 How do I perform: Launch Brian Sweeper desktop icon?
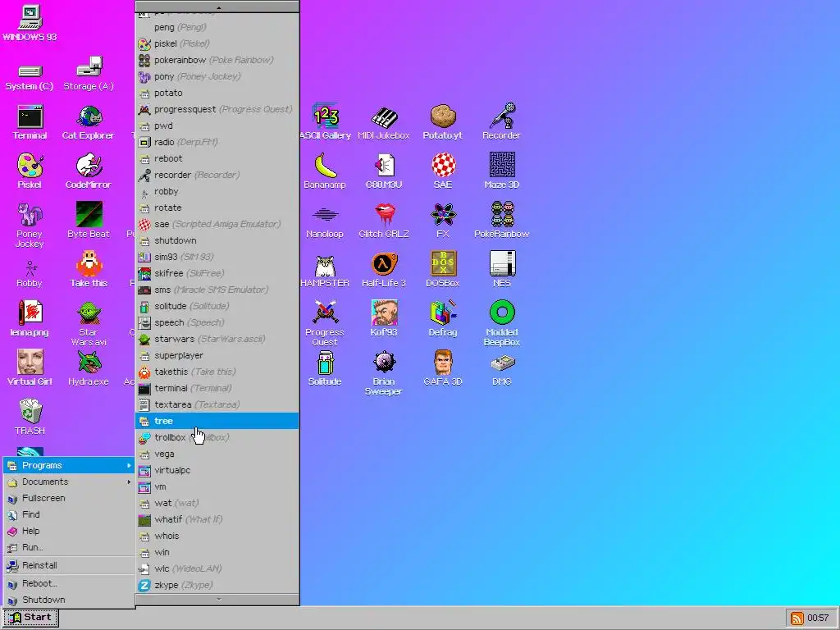click(384, 373)
